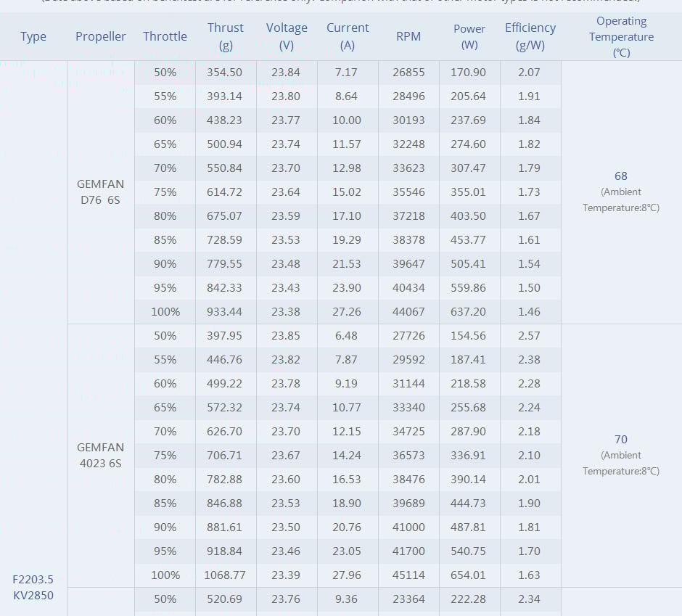Click the Thrust (g) column header
The height and width of the screenshot is (616, 682).
(x=226, y=36)
